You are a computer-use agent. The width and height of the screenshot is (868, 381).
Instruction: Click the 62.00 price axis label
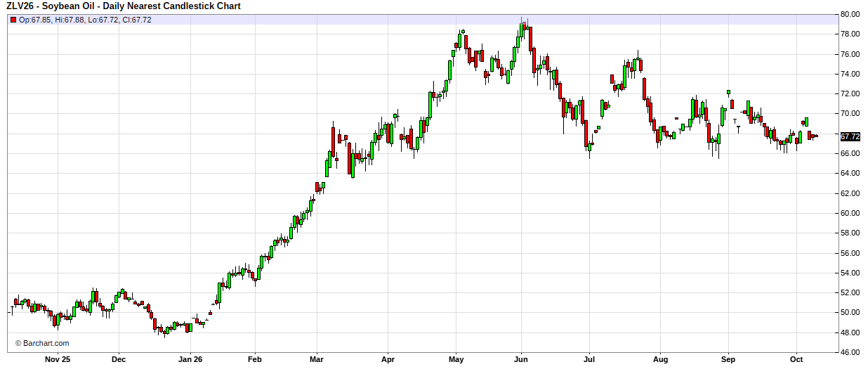pos(850,193)
